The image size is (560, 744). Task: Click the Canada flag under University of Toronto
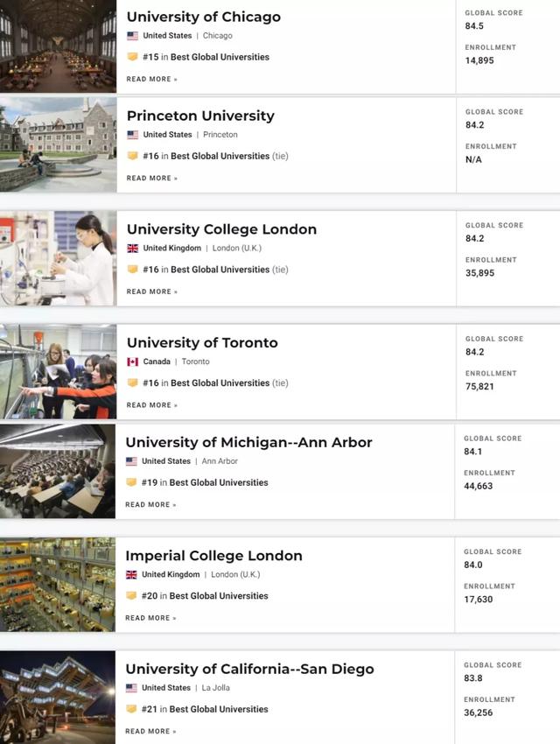[132, 361]
